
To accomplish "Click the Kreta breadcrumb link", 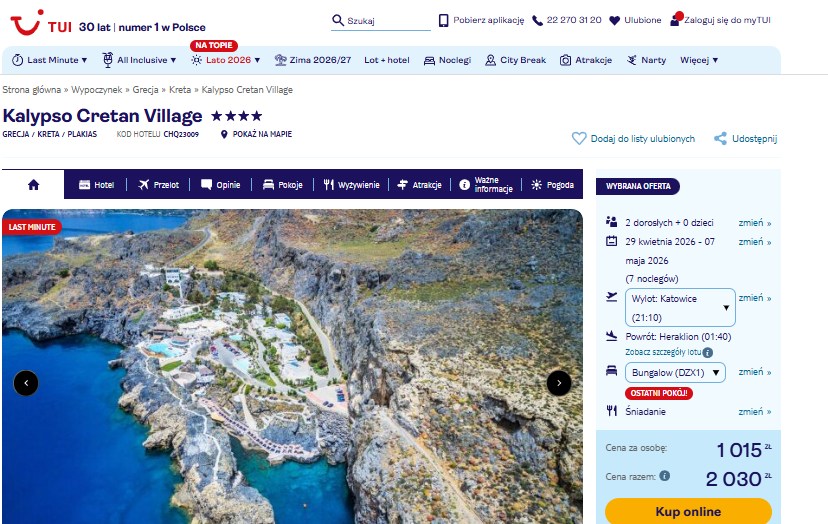I will (180, 90).
